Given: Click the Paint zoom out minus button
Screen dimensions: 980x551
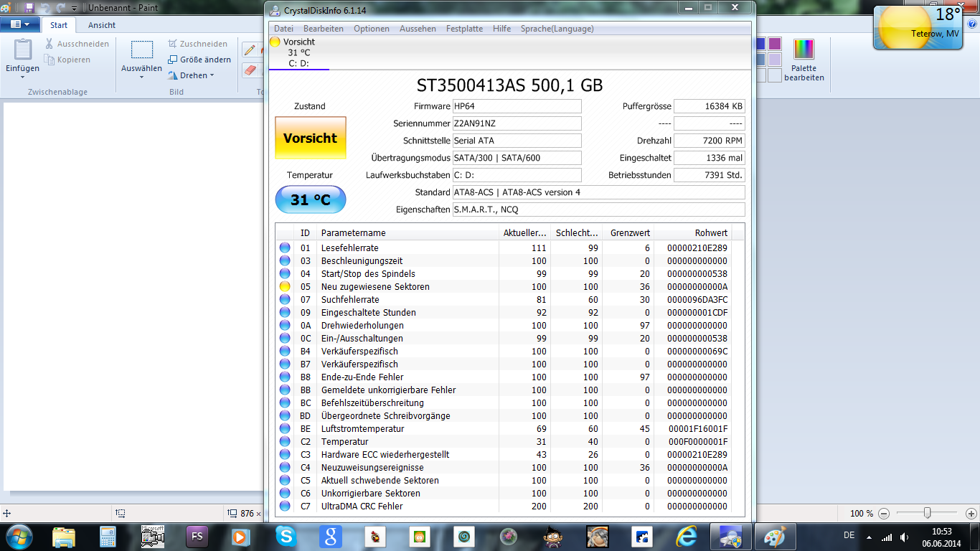Looking at the screenshot, I should coord(883,514).
